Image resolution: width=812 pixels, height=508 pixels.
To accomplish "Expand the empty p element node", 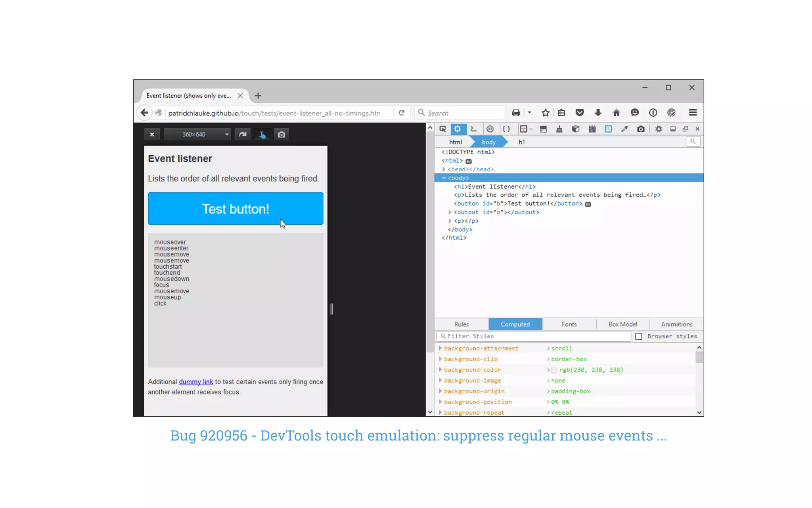I will pos(450,221).
